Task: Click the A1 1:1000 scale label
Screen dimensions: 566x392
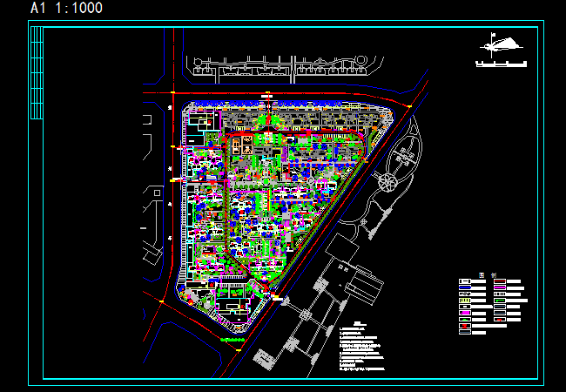Action: 66,9
